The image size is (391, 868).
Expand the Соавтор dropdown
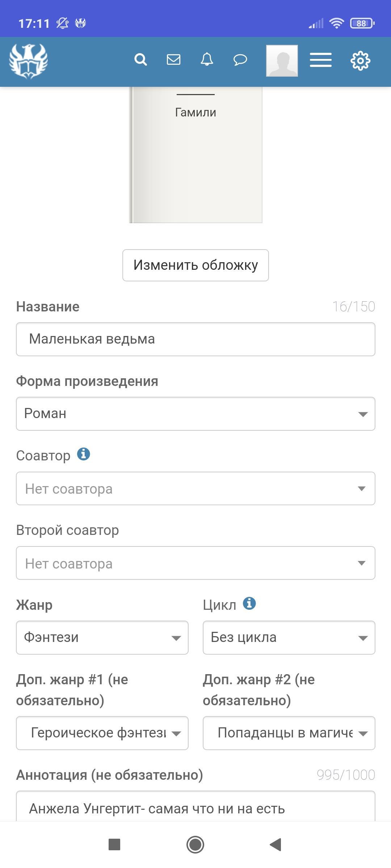point(195,489)
